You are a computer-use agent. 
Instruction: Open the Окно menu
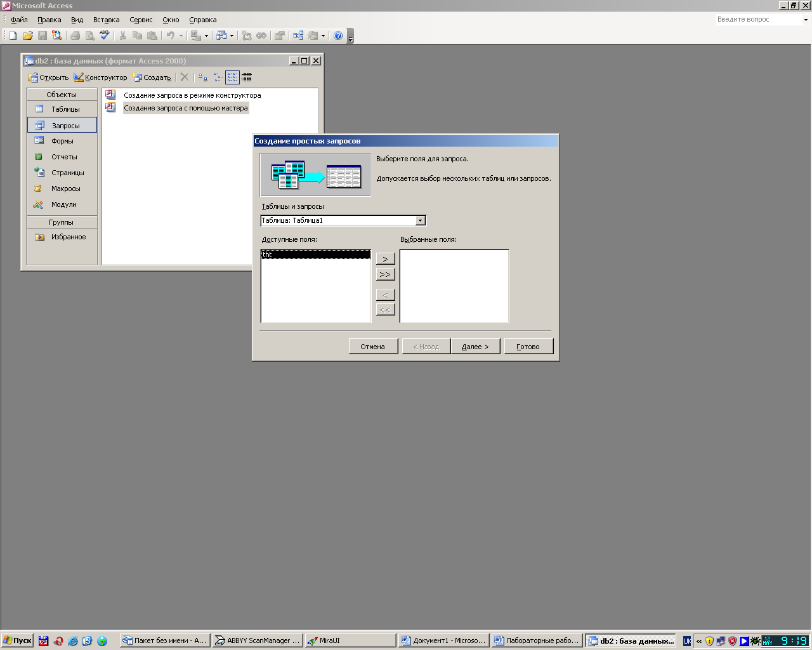coord(171,20)
